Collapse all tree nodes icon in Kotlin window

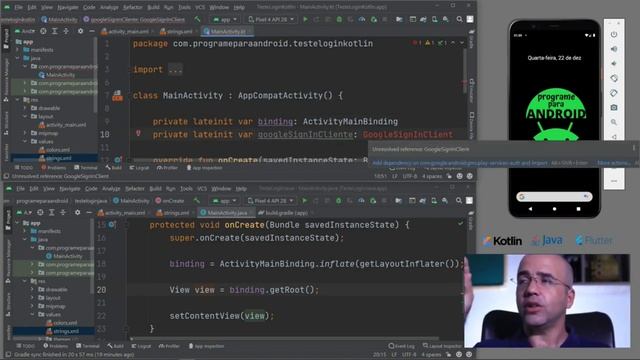(x=66, y=31)
